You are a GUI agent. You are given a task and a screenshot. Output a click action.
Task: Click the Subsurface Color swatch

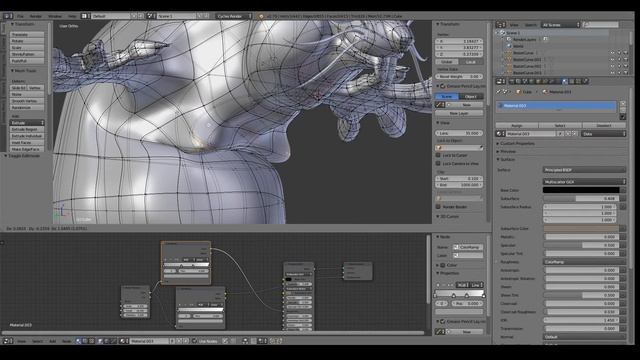point(581,229)
